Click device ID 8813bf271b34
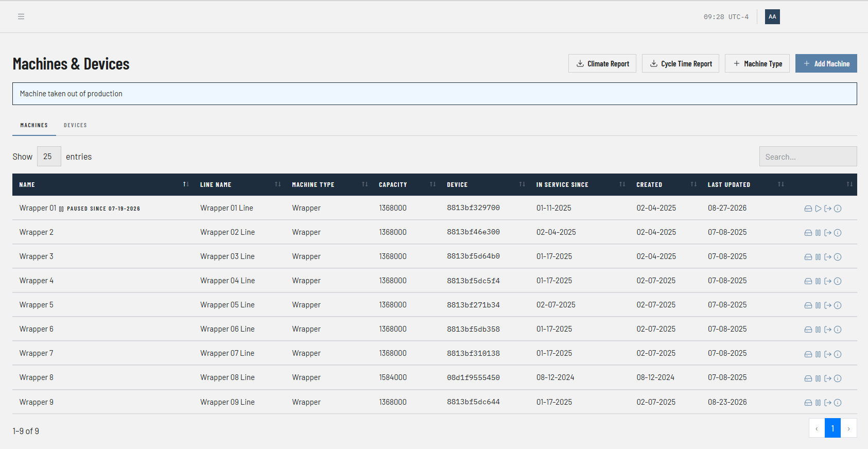868x449 pixels. [473, 305]
